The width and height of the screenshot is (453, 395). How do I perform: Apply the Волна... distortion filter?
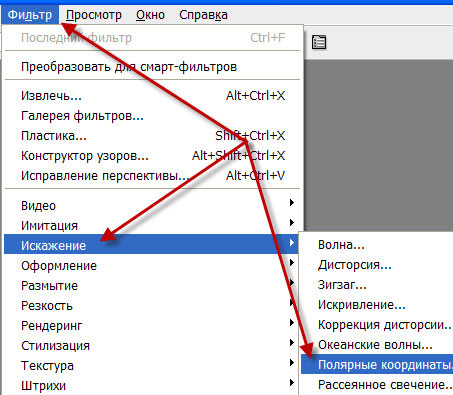(377, 245)
